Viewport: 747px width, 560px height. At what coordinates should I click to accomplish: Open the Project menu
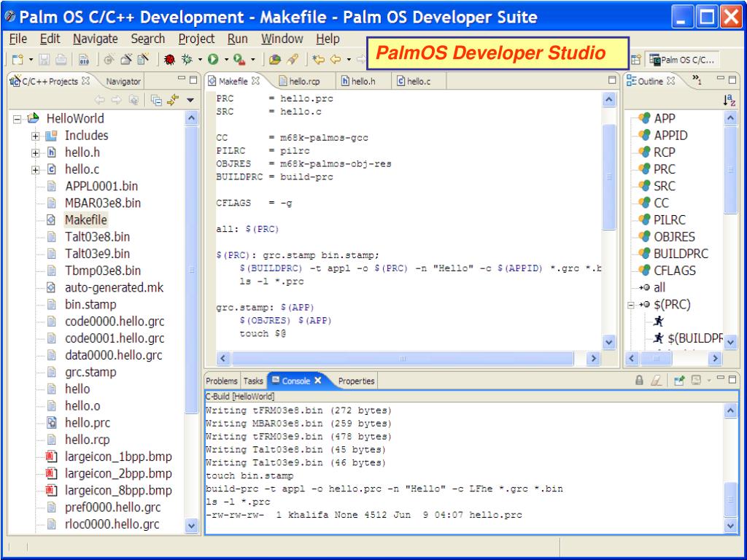click(196, 39)
